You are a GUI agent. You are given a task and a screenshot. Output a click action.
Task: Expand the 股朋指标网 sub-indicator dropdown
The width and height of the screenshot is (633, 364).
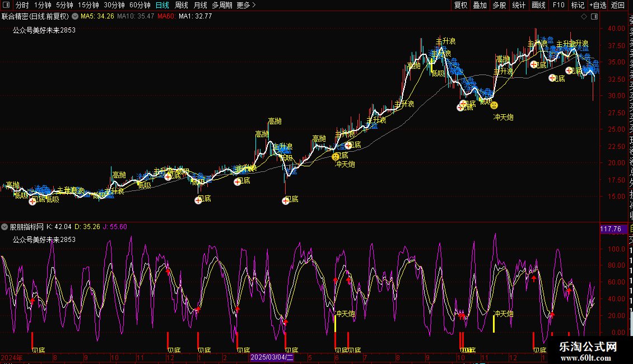(5, 227)
